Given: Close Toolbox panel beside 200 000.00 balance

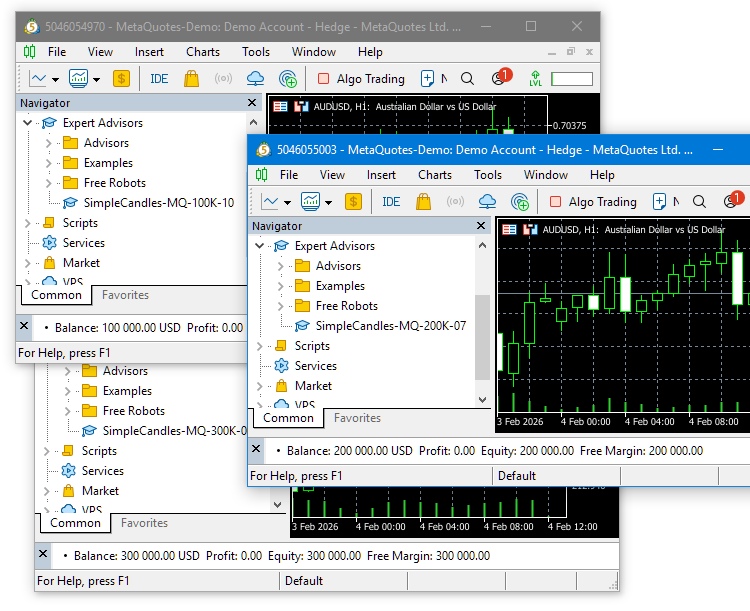Looking at the screenshot, I should click(x=256, y=449).
